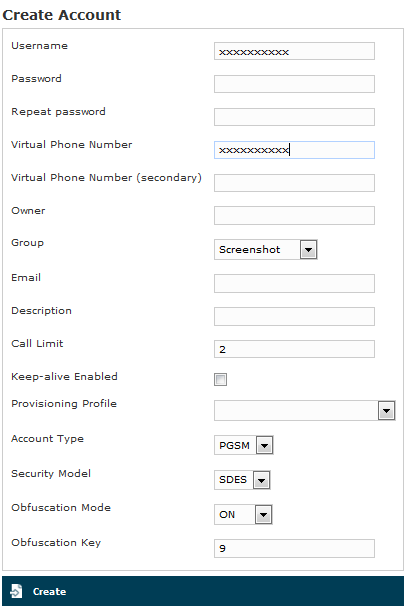Click the Keep-alive Enabled label
The width and height of the screenshot is (407, 609).
pos(64,377)
